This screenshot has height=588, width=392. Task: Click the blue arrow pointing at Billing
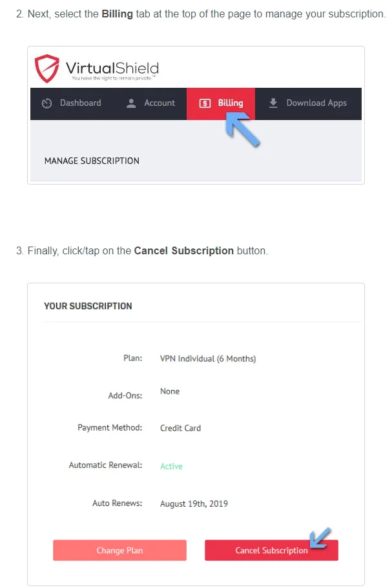242,129
